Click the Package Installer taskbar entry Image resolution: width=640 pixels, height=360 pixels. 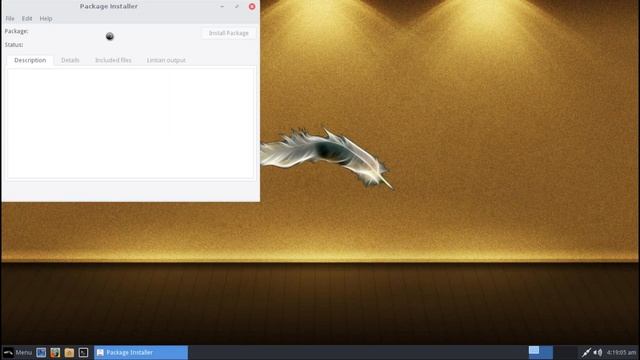click(141, 352)
